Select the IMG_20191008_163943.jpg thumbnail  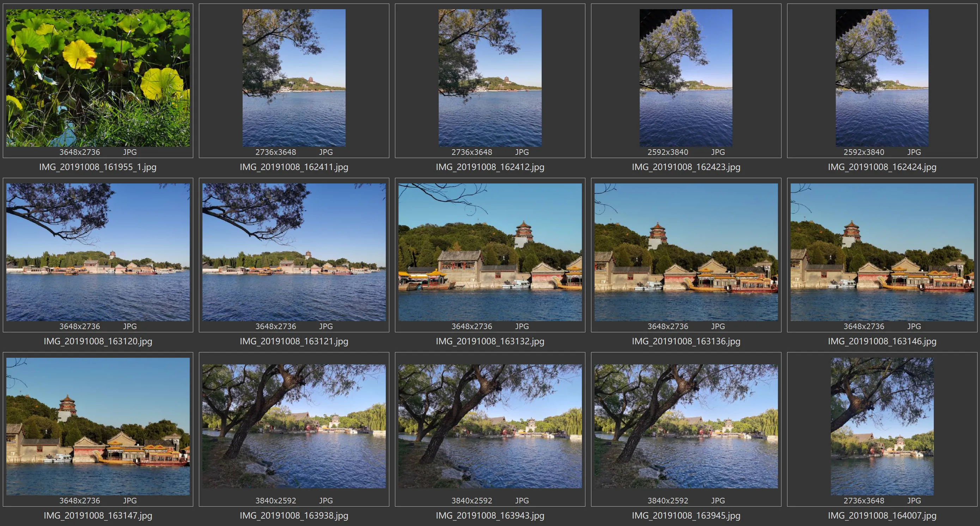click(x=490, y=426)
